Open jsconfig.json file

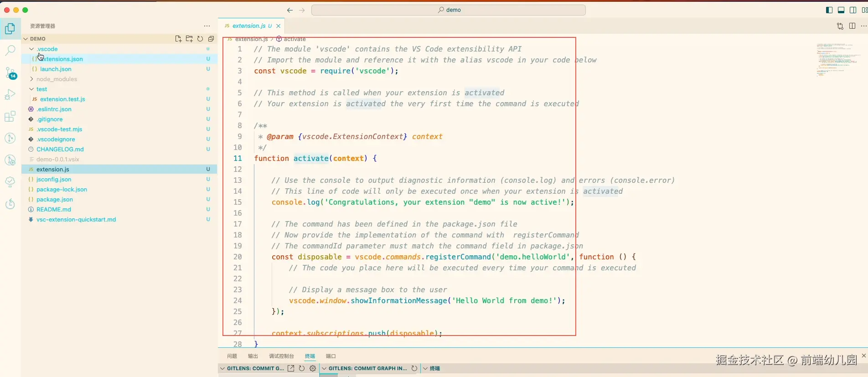coord(119,179)
